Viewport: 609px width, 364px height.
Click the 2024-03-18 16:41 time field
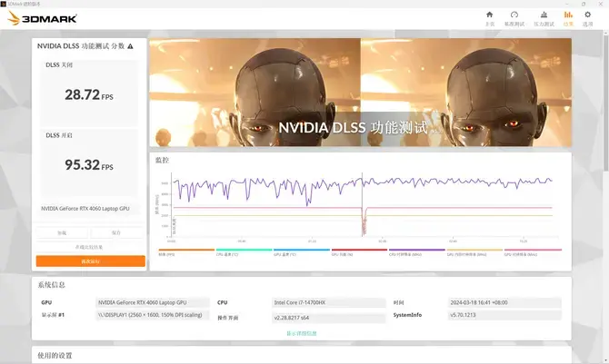pos(504,302)
